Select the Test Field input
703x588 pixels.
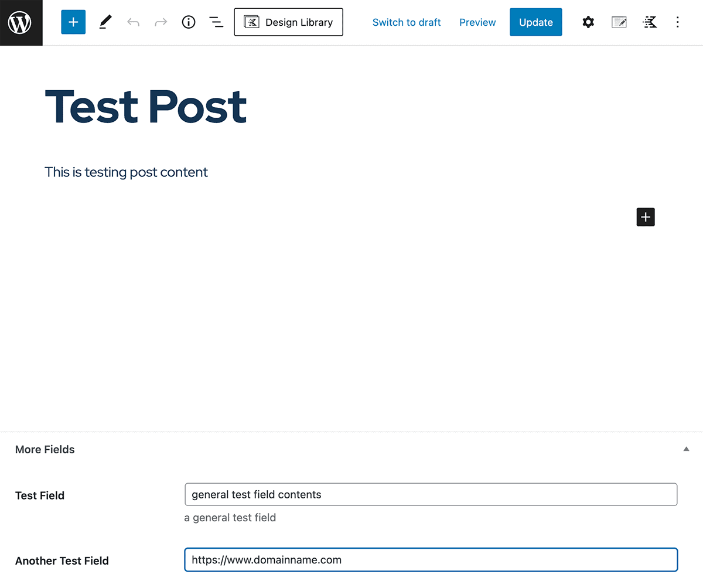coord(431,494)
